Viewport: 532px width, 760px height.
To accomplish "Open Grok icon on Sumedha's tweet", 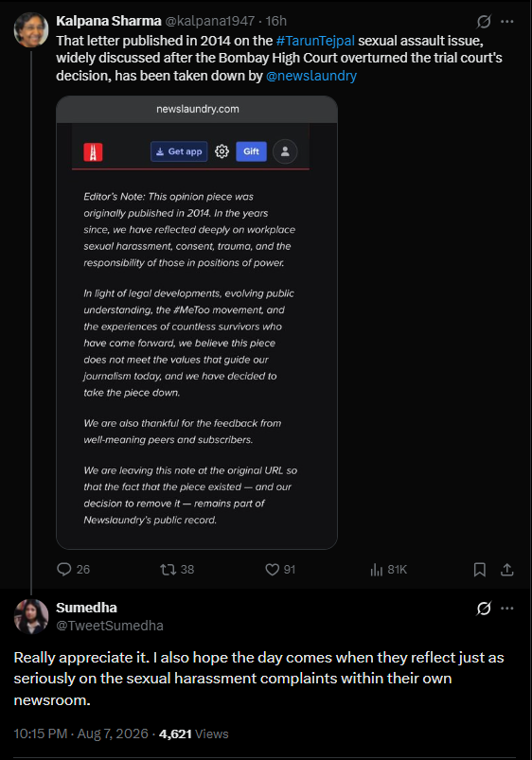I will [484, 608].
